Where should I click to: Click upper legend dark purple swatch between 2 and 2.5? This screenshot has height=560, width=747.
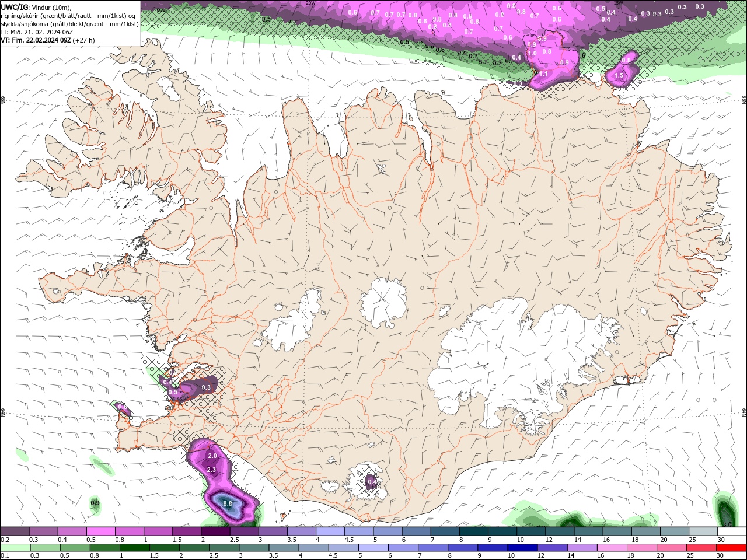tap(216, 531)
